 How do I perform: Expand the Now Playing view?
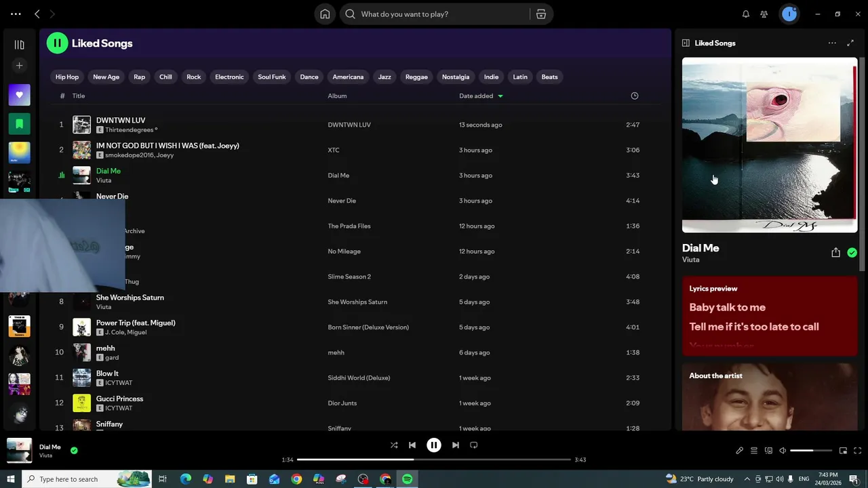(x=850, y=43)
